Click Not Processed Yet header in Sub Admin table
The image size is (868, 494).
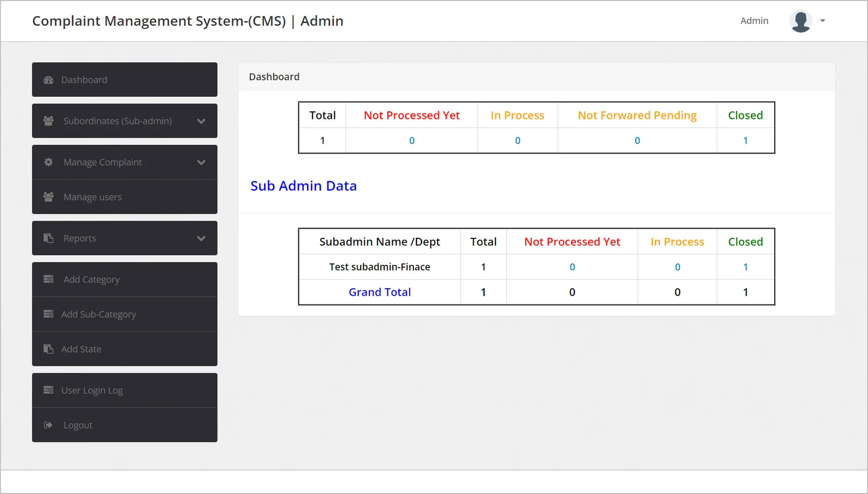point(572,242)
